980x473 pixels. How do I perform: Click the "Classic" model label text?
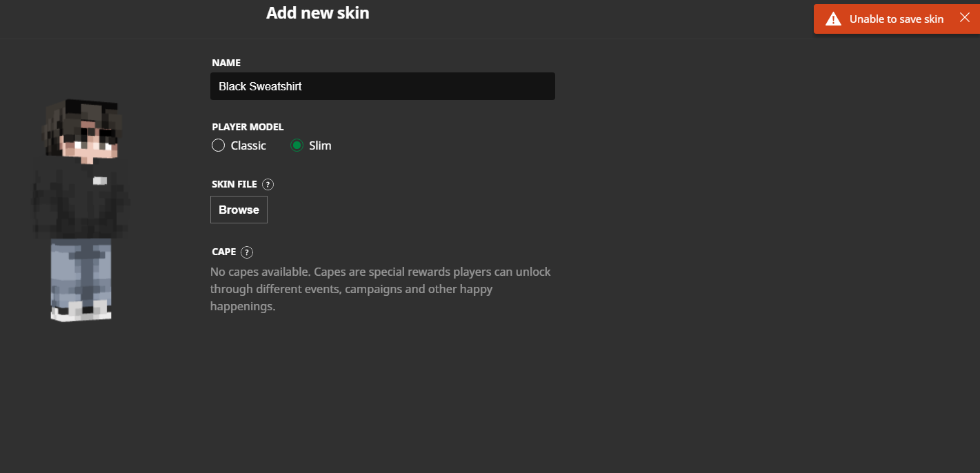click(x=248, y=145)
